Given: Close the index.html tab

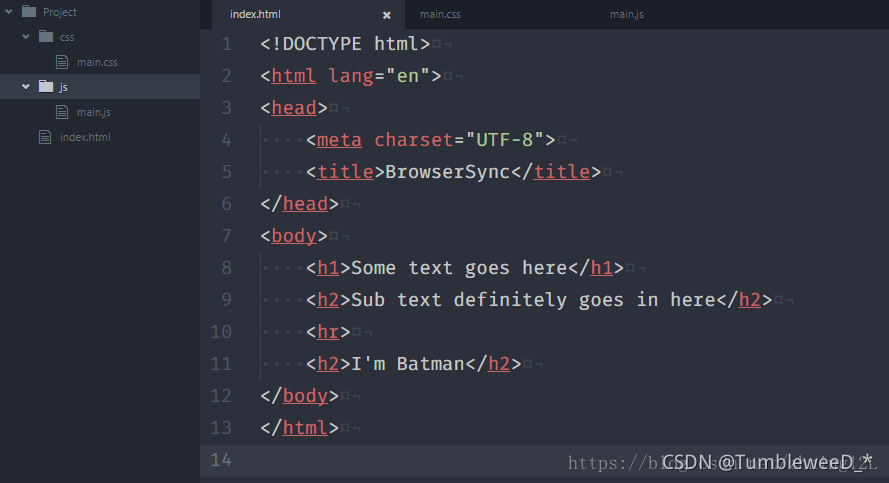Looking at the screenshot, I should click(387, 15).
